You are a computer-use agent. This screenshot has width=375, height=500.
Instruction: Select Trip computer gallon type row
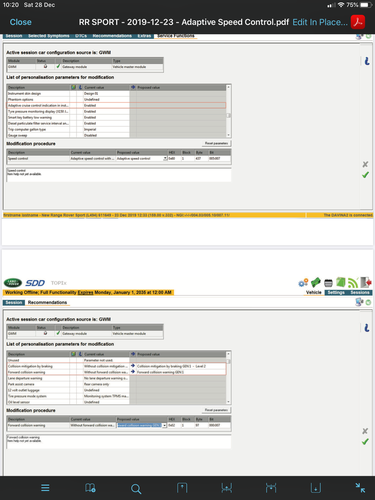[117, 129]
